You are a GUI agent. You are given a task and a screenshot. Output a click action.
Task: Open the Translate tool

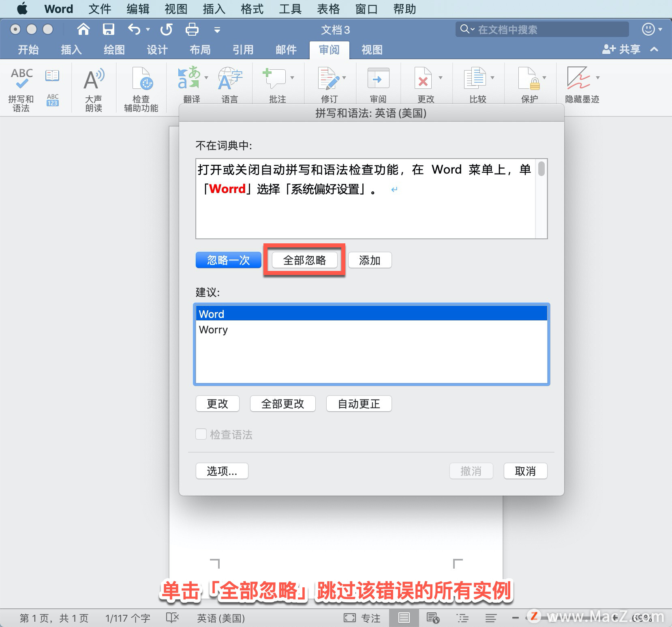pos(189,78)
